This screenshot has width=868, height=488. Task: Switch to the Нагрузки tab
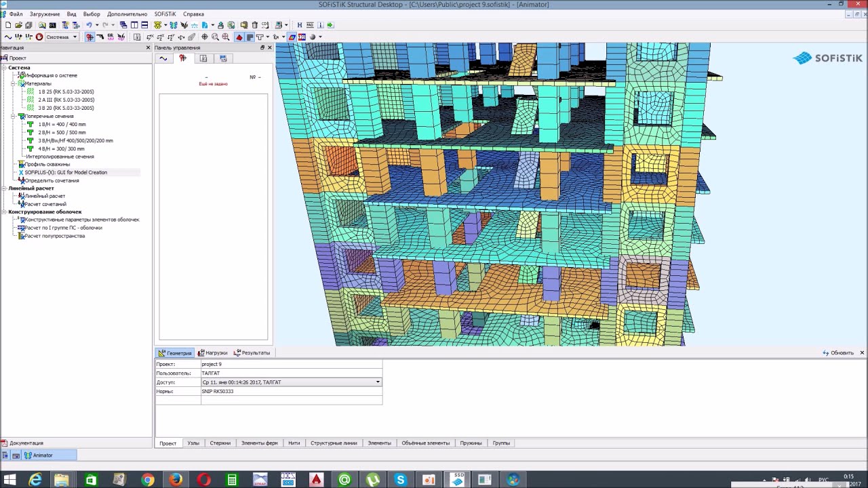coord(213,353)
